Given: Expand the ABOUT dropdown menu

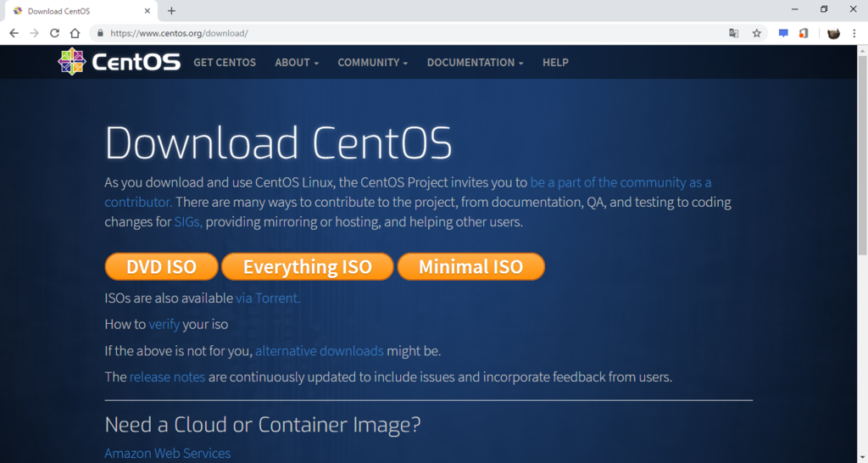Looking at the screenshot, I should (x=297, y=63).
